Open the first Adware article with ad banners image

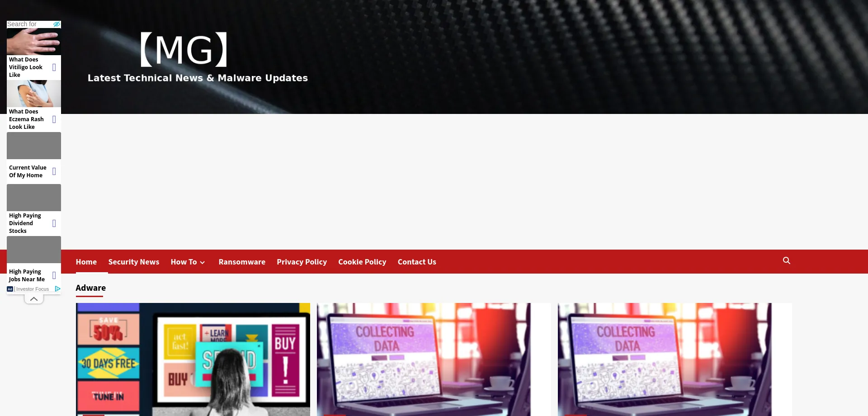click(193, 359)
